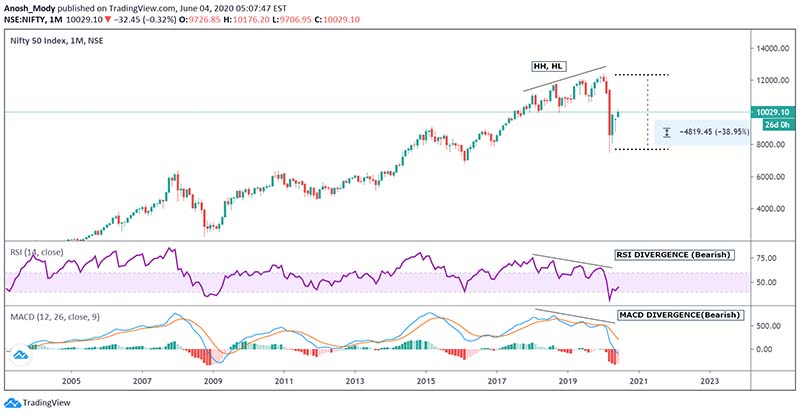Select the HH, HL annotation label

coord(548,66)
